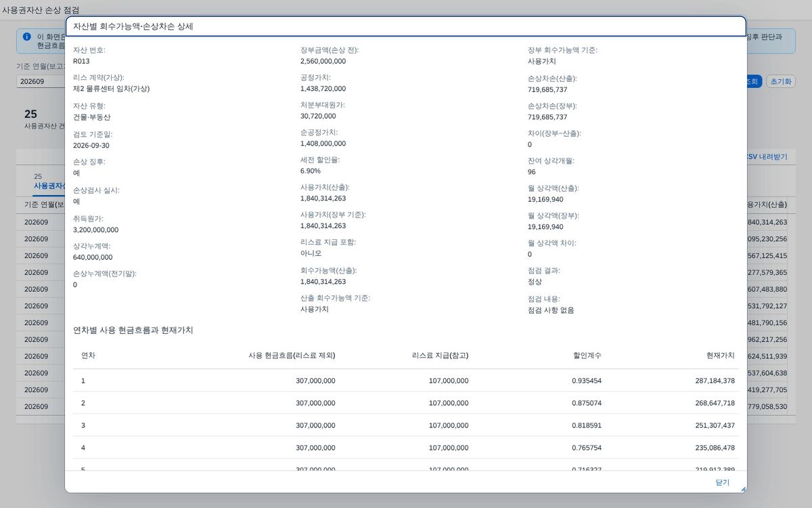This screenshot has height=508, width=812.
Task: Click section heading 연차별 사용 현금흐름과 현재가치
Action: 133,330
